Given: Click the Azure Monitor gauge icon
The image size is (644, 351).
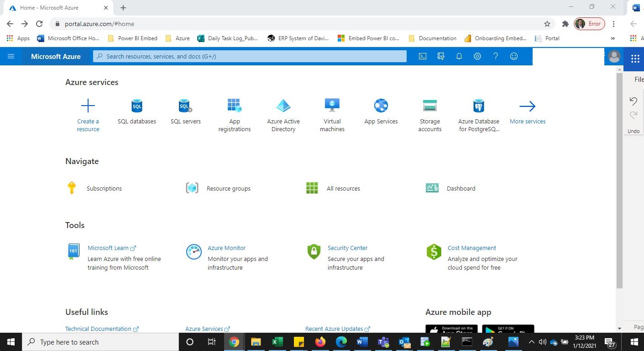Looking at the screenshot, I should 194,252.
